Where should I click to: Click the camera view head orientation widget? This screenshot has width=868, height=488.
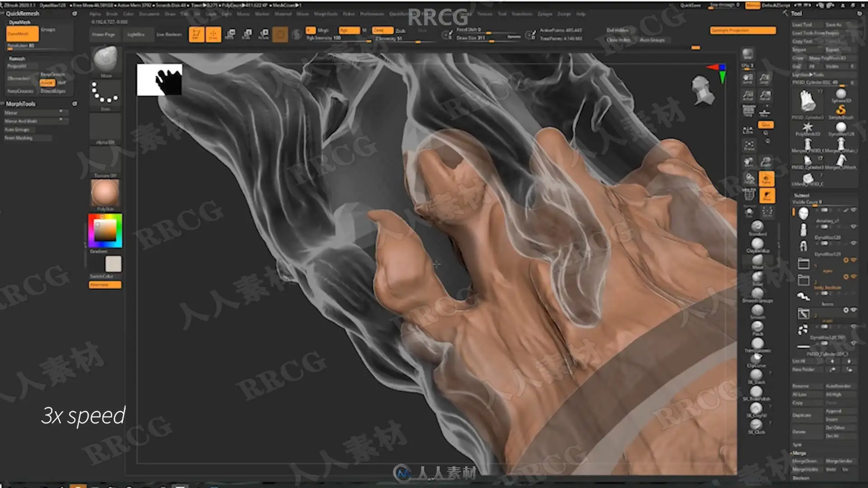coord(702,90)
